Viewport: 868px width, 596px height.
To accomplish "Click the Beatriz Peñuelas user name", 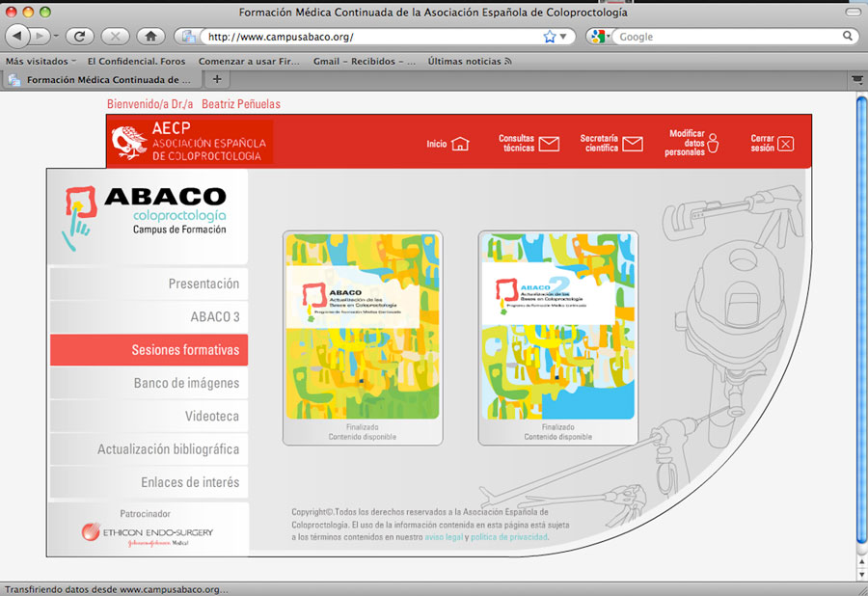I will coord(241,104).
